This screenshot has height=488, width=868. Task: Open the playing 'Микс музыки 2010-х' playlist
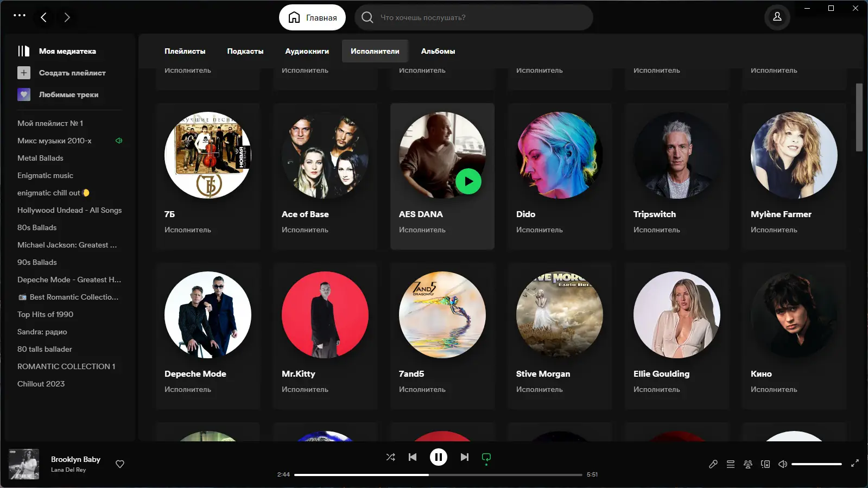(x=54, y=141)
